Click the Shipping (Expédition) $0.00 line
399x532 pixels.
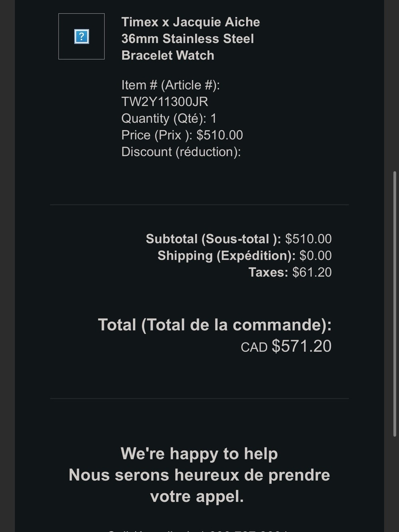pyautogui.click(x=245, y=256)
